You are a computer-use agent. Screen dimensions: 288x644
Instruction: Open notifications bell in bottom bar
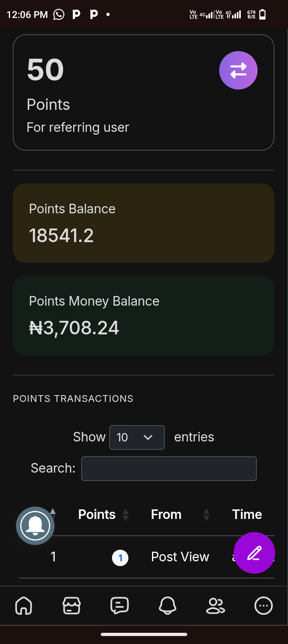pos(168,606)
